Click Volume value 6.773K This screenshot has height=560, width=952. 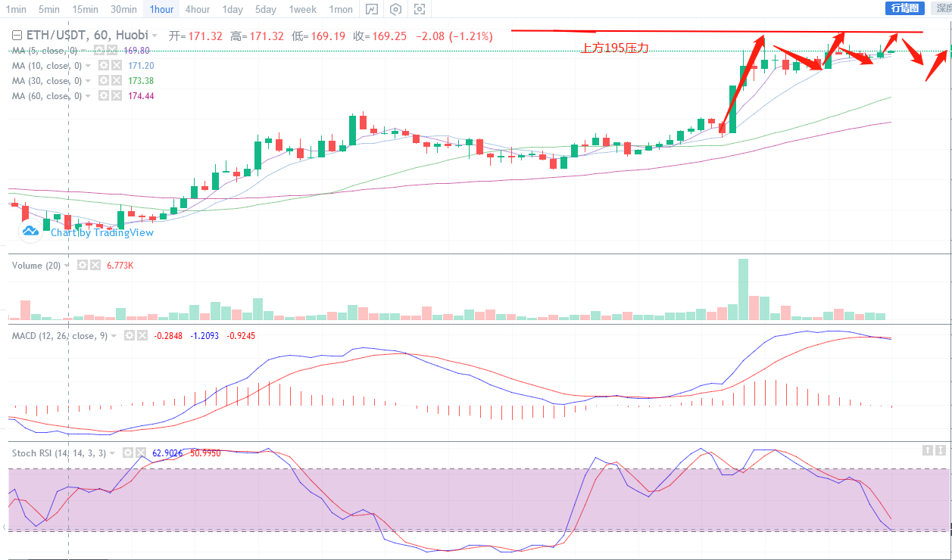[120, 266]
